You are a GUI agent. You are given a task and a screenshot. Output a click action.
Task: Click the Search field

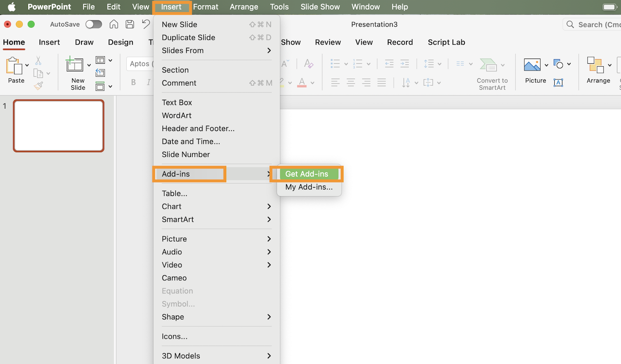[x=592, y=24]
